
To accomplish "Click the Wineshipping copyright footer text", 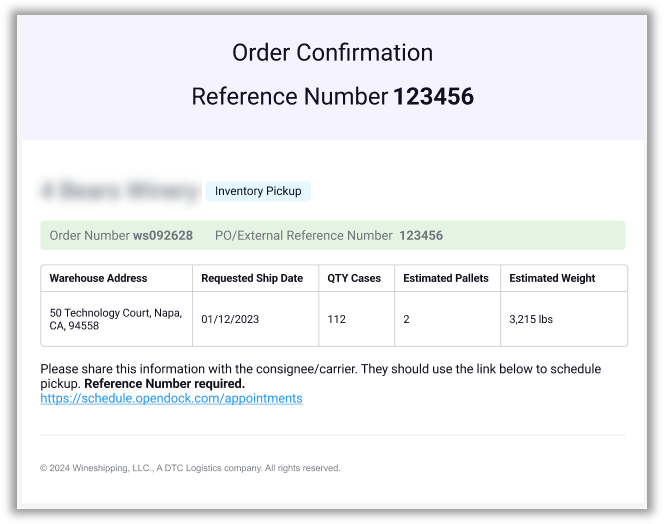I will [190, 468].
